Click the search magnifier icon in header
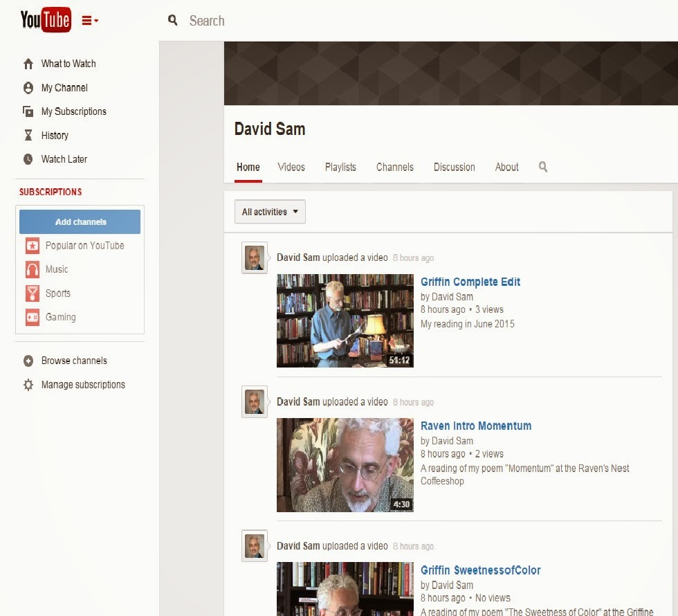 click(x=172, y=20)
